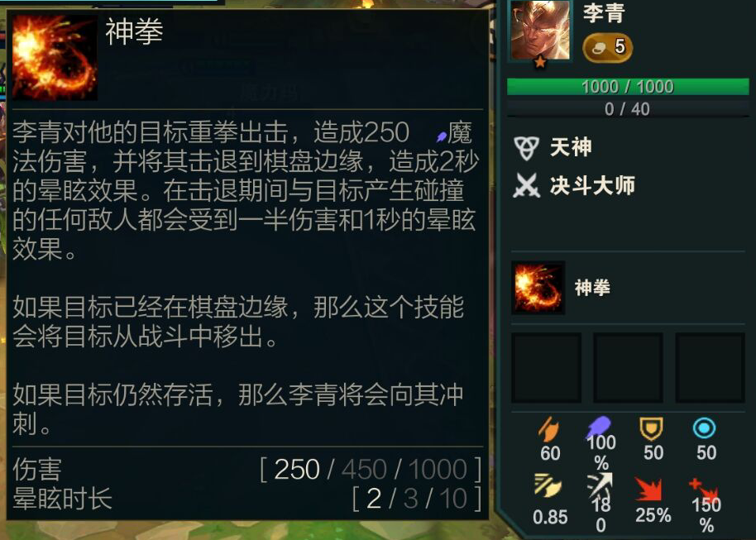The height and width of the screenshot is (540, 756).
Task: Click the attack damage icon showing 60
Action: pos(548,429)
